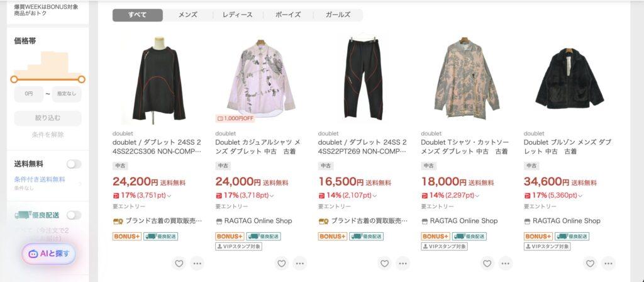The width and height of the screenshot is (644, 282).
Task: Click heart icon for 34,600円 blouson jacket
Action: [590, 264]
